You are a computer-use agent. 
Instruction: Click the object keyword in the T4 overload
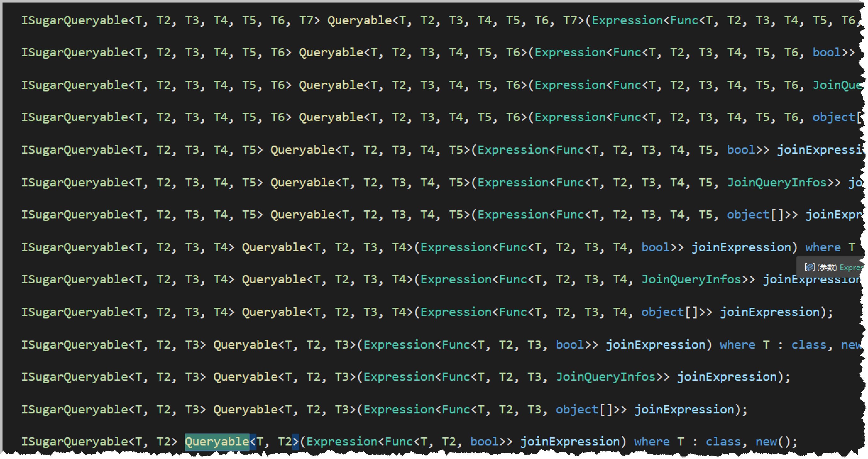coord(662,312)
